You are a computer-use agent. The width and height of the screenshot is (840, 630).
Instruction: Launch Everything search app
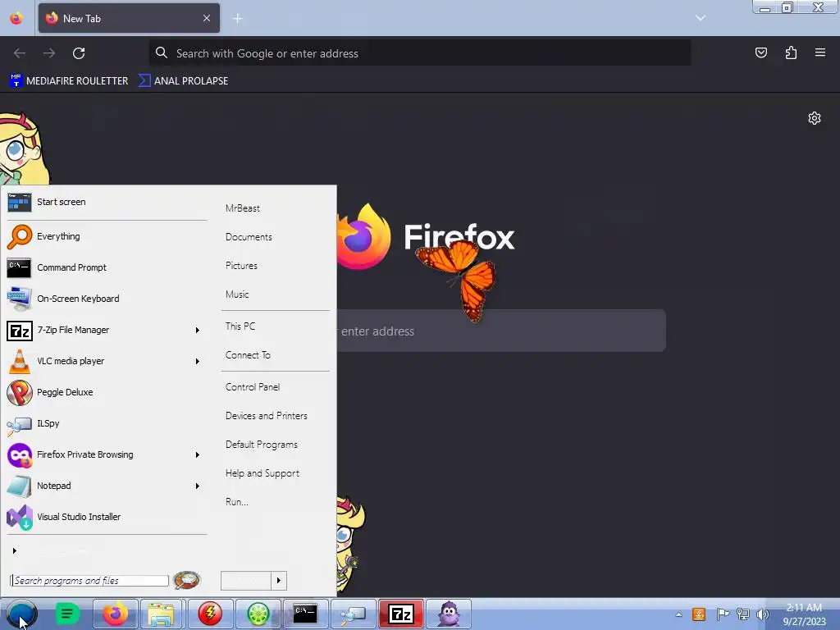pyautogui.click(x=106, y=236)
